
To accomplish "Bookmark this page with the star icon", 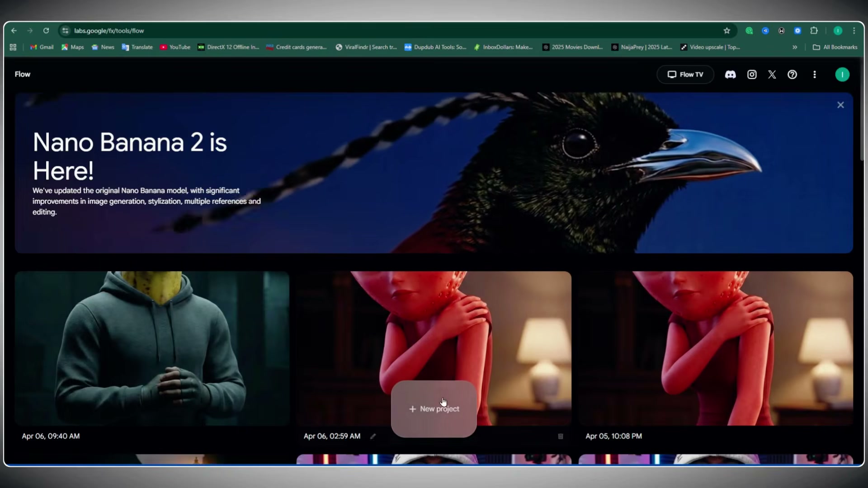I will point(727,31).
